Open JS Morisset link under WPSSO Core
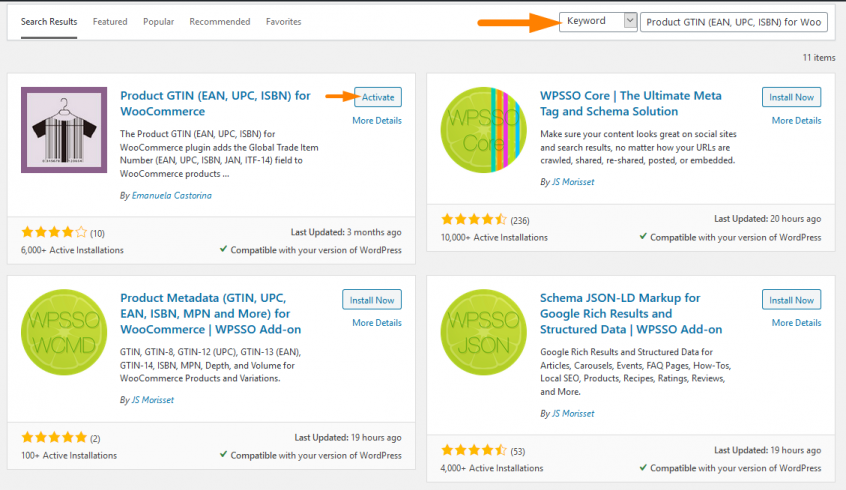 tap(573, 182)
